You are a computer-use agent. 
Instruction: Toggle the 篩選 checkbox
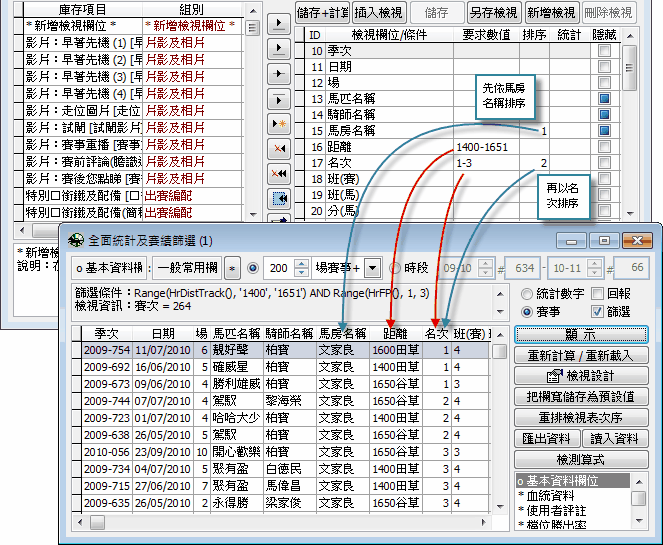pyautogui.click(x=597, y=312)
